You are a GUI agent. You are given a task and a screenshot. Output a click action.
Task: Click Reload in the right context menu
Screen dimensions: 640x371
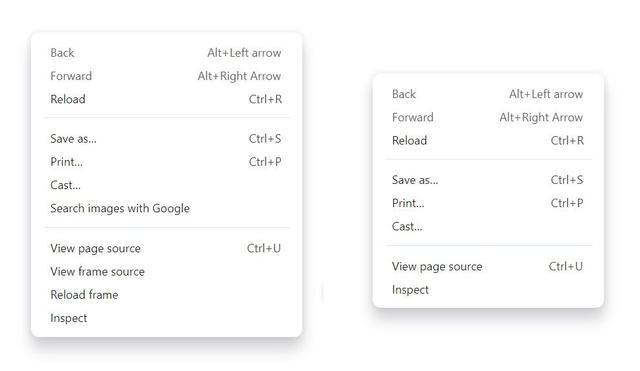[x=488, y=141]
